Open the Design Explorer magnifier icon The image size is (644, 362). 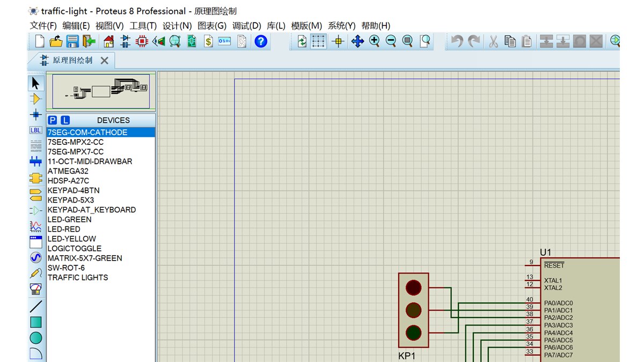175,41
